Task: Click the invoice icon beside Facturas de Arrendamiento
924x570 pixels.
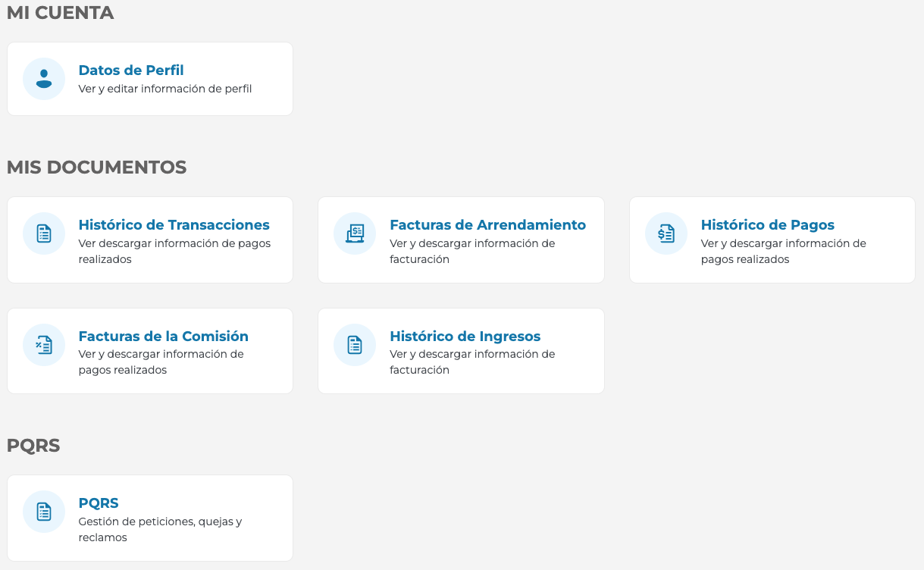Action: click(355, 233)
